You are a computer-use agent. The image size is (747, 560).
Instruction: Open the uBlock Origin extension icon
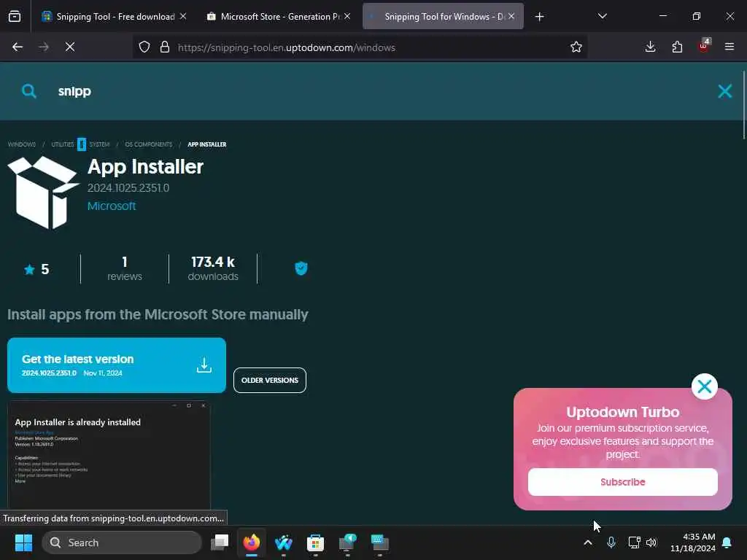tap(704, 46)
